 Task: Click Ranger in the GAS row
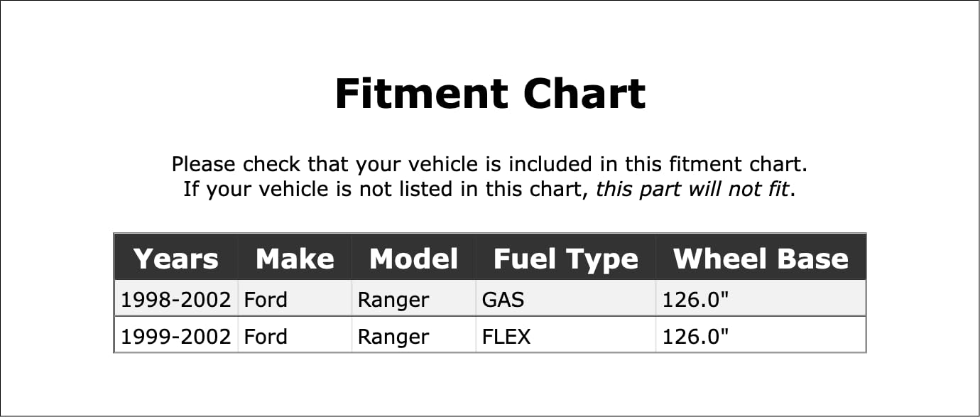pos(393,300)
